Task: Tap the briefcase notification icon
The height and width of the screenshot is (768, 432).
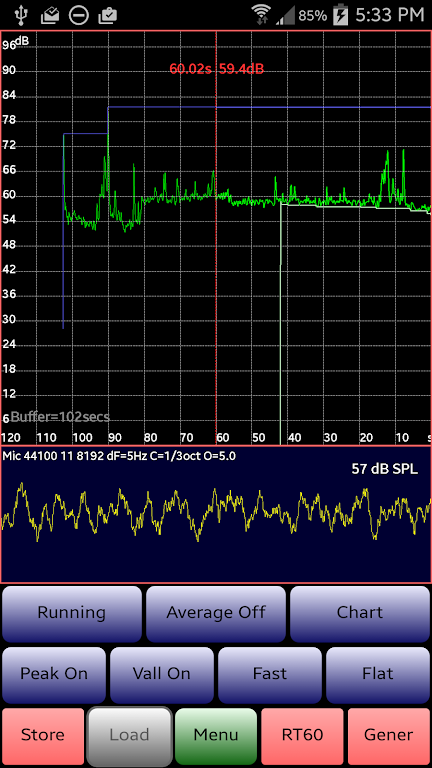Action: [x=106, y=16]
